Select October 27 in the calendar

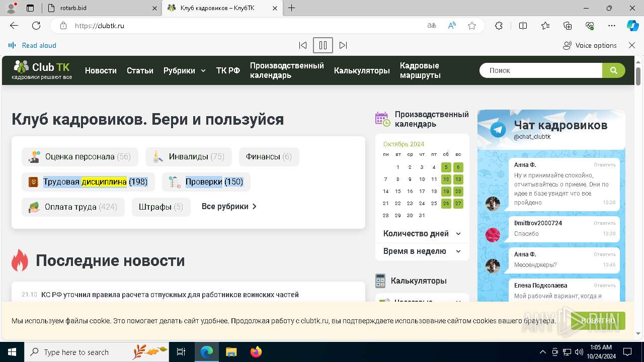[x=458, y=204]
